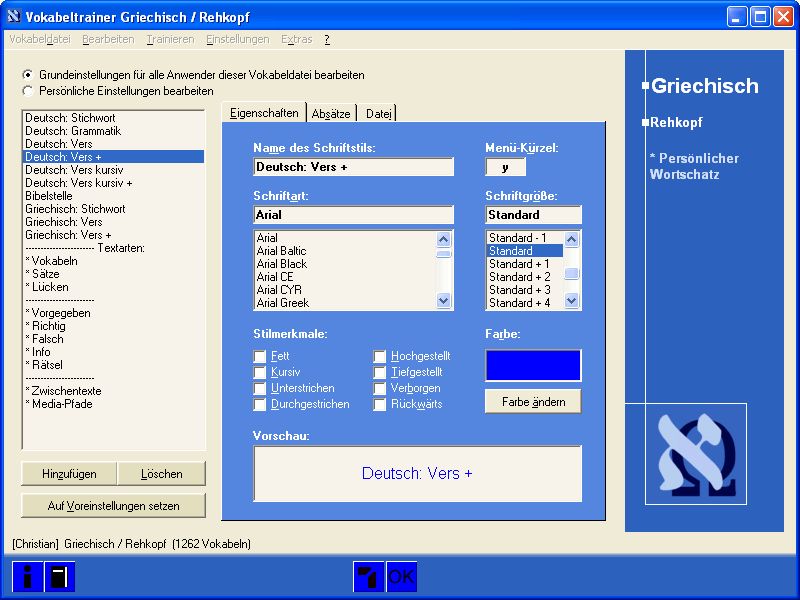Toggle the Unterstrichen checkbox
Image resolution: width=800 pixels, height=600 pixels.
coord(260,388)
